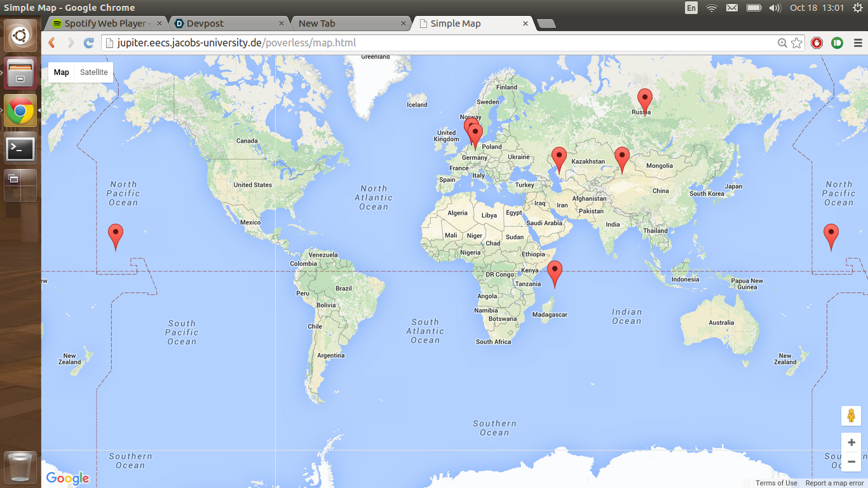Open workspace switcher in launcher
This screenshot has width=868, height=488.
(20, 186)
